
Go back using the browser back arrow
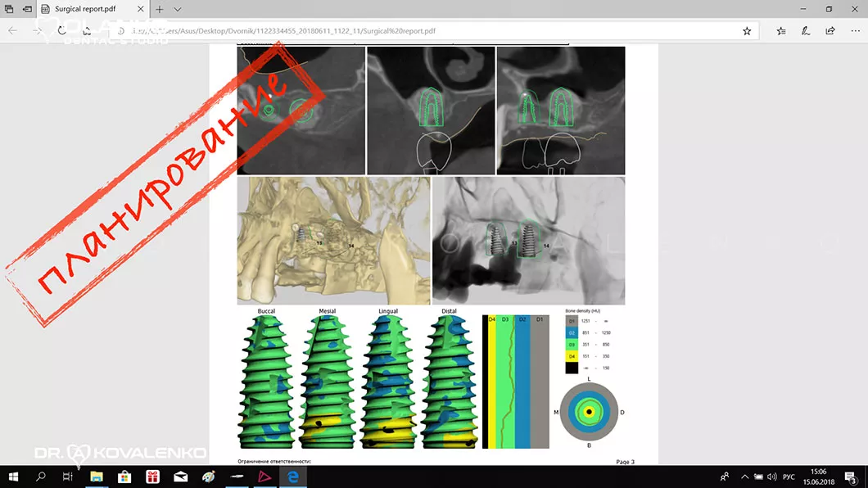[x=13, y=31]
